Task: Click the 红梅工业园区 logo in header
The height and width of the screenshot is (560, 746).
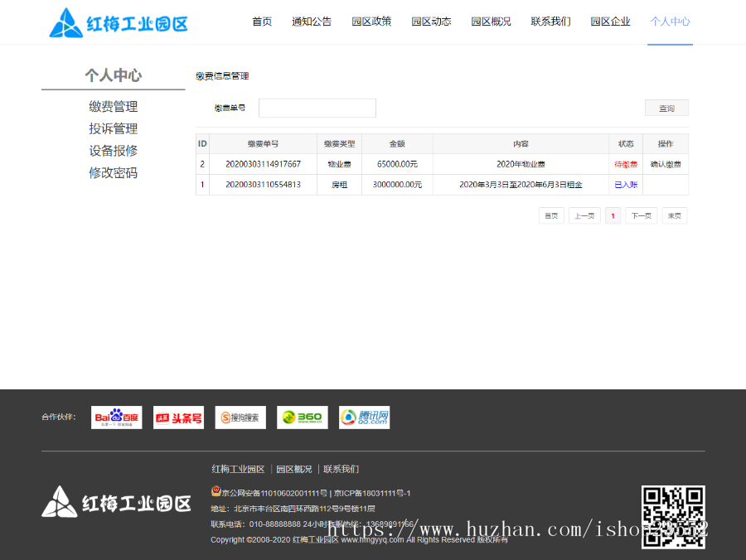Action: (x=118, y=22)
